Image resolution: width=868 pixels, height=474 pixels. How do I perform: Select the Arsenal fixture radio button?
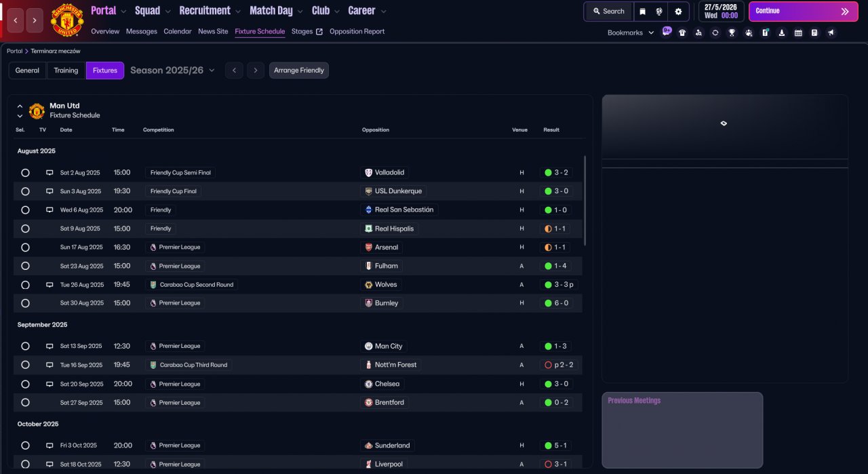coord(25,248)
